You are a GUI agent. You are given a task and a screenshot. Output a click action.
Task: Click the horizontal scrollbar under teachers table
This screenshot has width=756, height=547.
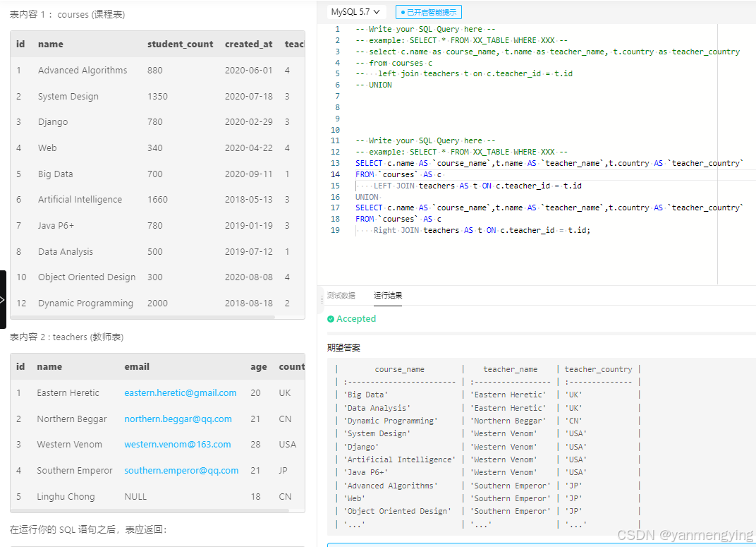click(x=150, y=510)
